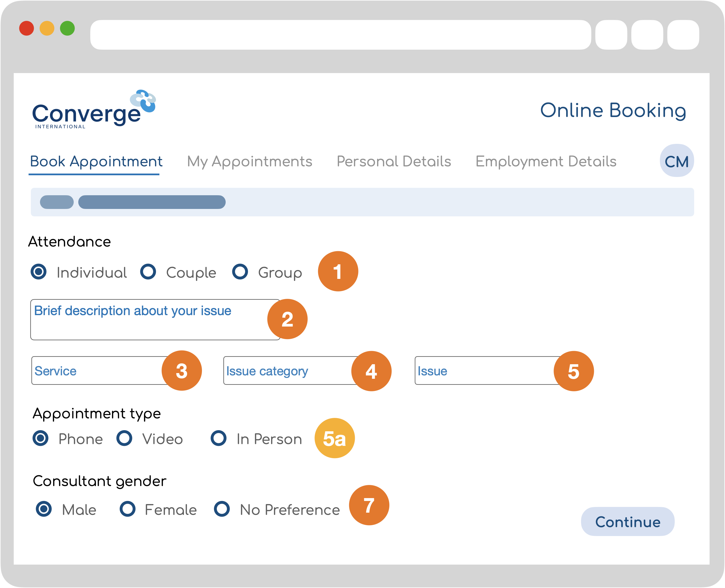Expand the Issue category dropdown
Screen dimensions: 725x588
coord(288,370)
